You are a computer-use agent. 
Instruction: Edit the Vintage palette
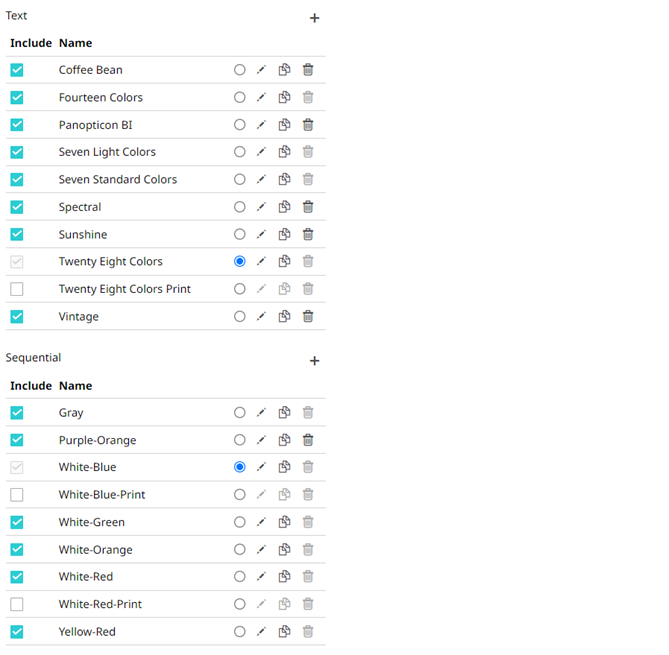261,317
